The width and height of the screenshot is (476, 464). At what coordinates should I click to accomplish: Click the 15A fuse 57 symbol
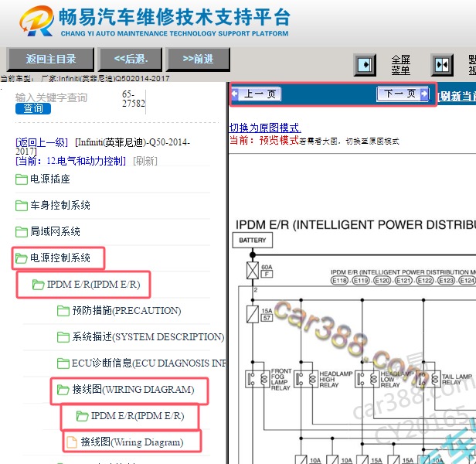[253, 314]
